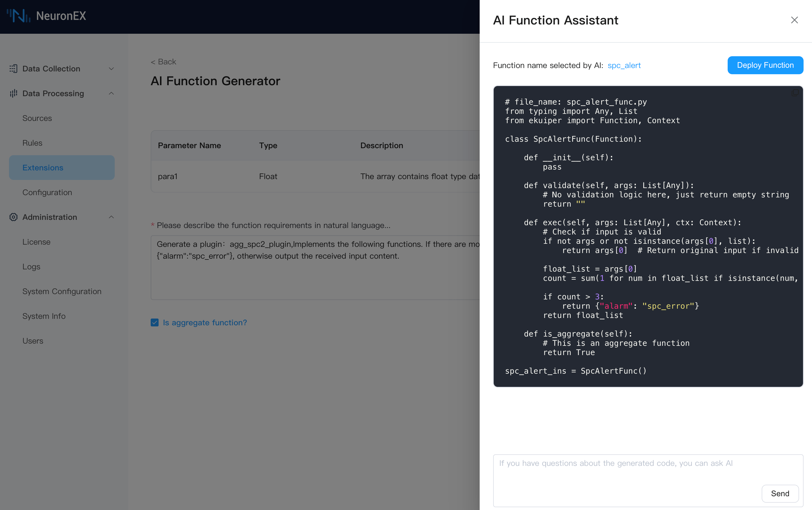The width and height of the screenshot is (812, 510).
Task: Click the Send button
Action: pos(780,493)
